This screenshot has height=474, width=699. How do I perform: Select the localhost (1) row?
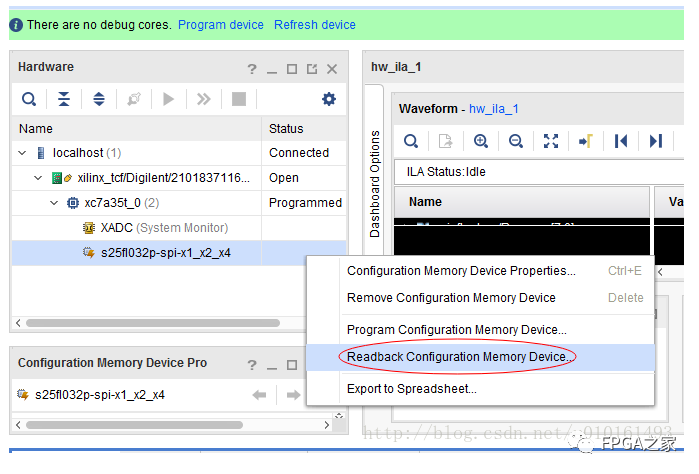coord(179,153)
